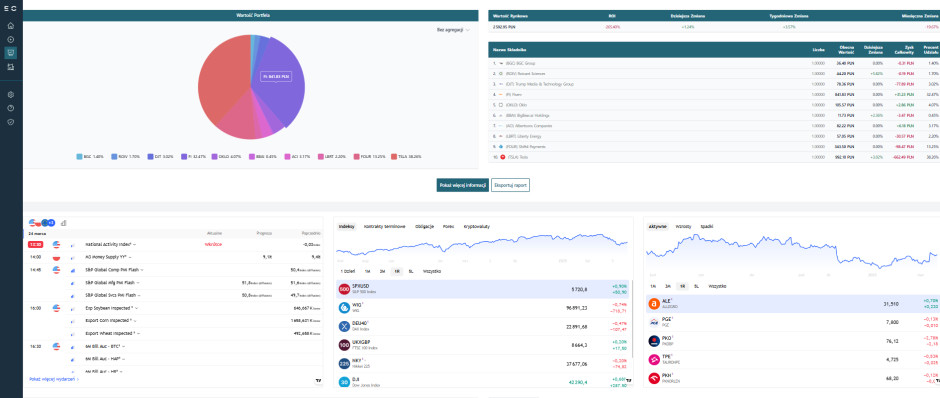
Task: Switch to the Wzrosty tab in stocks widget
Action: click(x=683, y=227)
